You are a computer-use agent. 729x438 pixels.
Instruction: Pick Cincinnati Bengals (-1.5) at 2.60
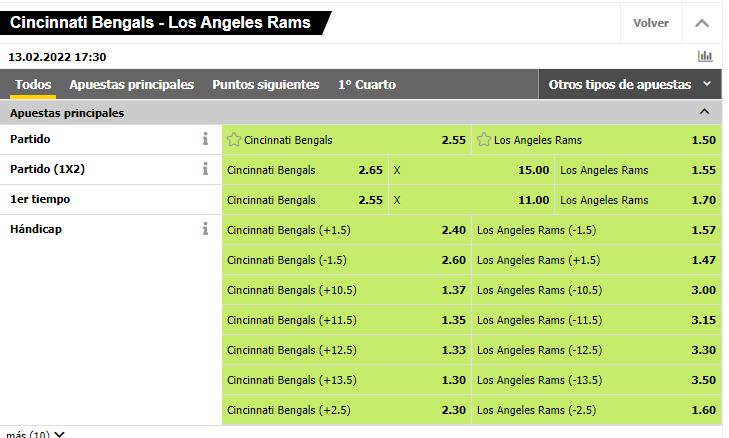click(346, 260)
